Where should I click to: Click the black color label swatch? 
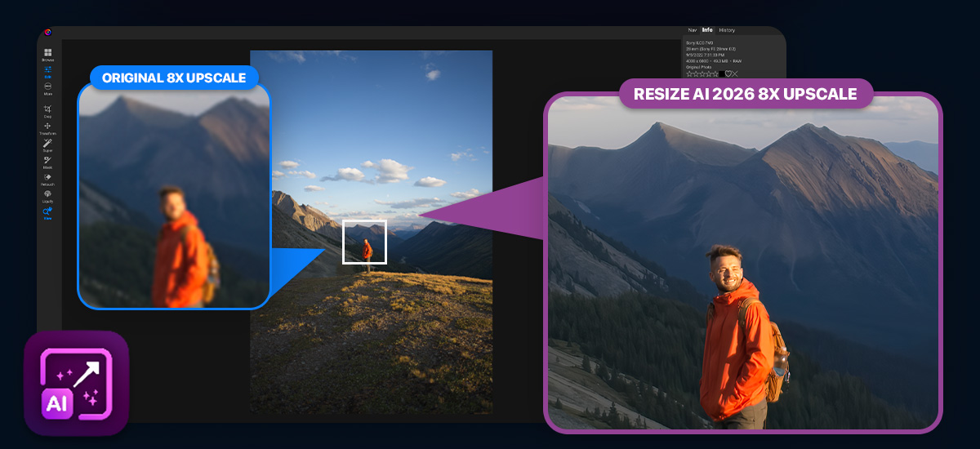pyautogui.click(x=721, y=73)
